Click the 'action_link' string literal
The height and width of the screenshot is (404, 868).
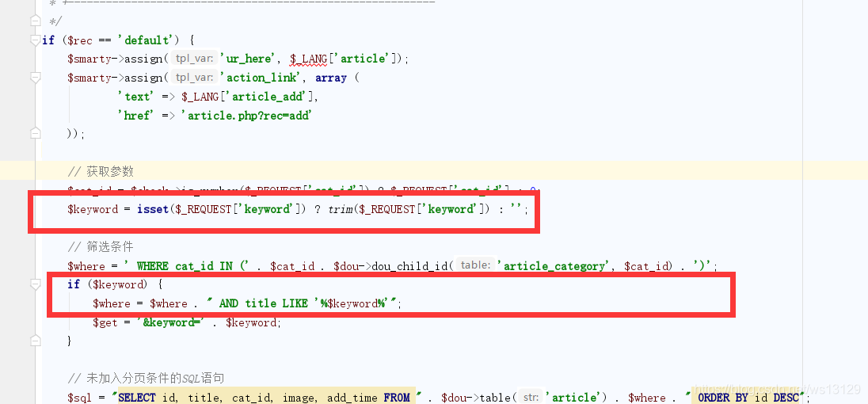pos(264,78)
